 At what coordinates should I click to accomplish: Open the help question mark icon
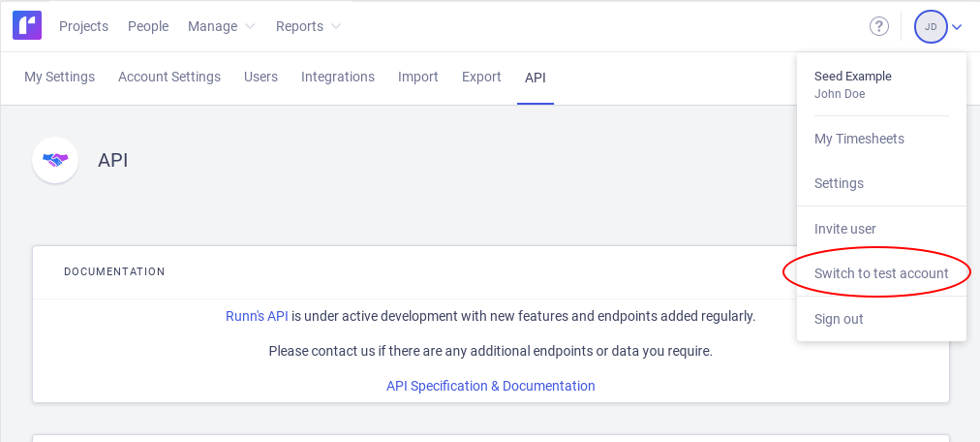click(x=879, y=26)
